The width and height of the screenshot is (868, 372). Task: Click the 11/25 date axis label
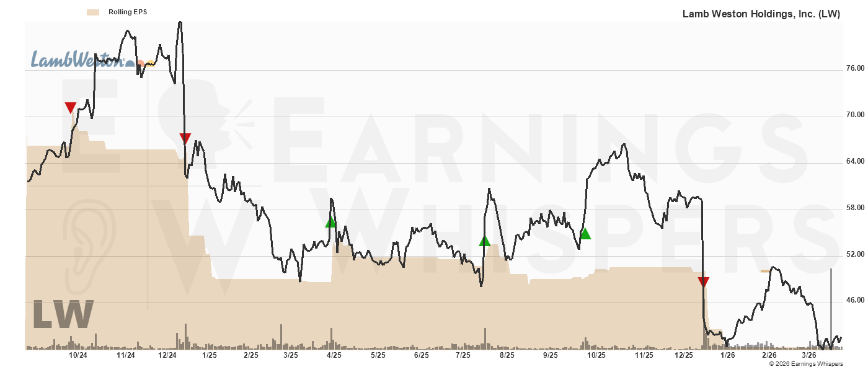coord(644,355)
